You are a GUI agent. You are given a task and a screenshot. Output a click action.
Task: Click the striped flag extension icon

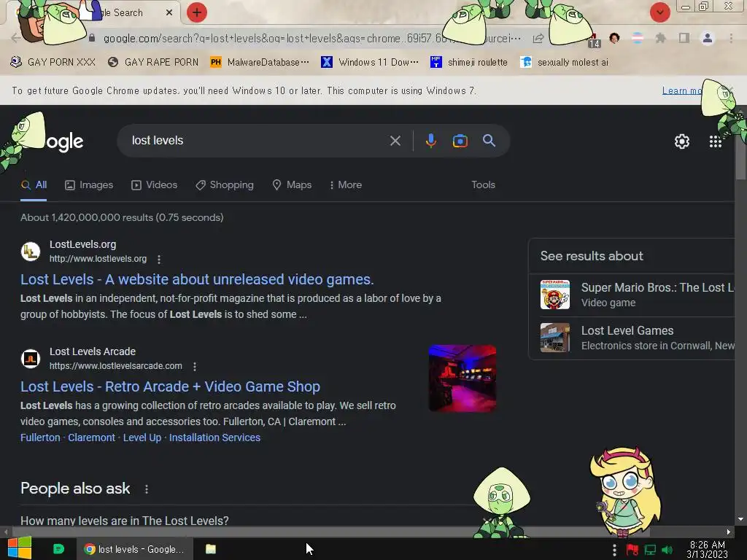tap(638, 38)
